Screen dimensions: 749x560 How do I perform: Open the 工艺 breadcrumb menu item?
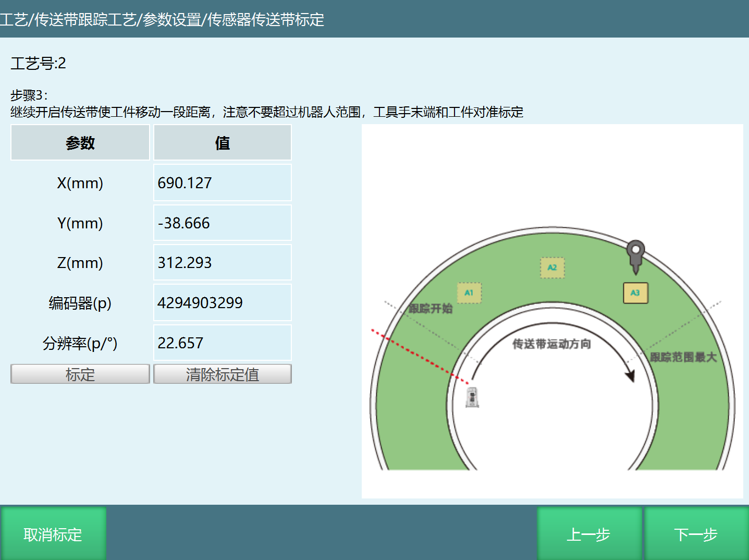tap(15, 21)
